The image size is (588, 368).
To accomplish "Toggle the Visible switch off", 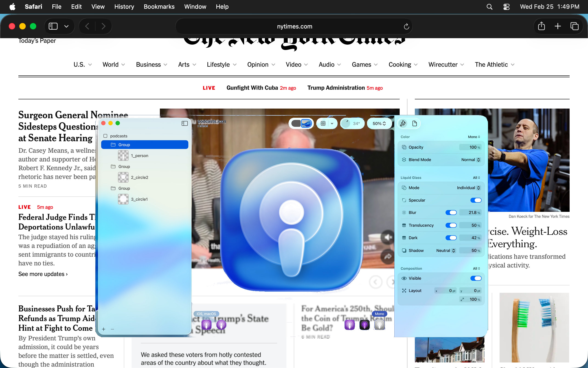I will click(476, 278).
